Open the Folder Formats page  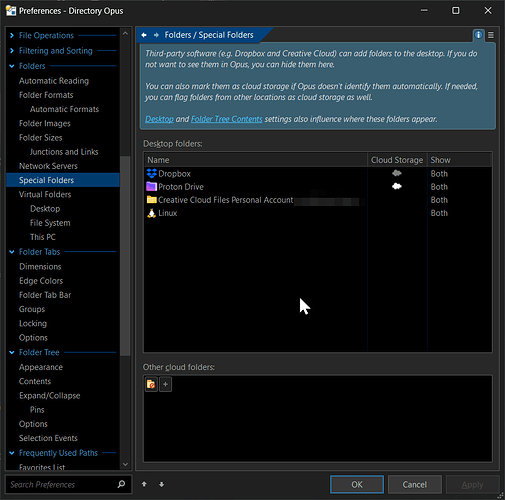coord(46,95)
